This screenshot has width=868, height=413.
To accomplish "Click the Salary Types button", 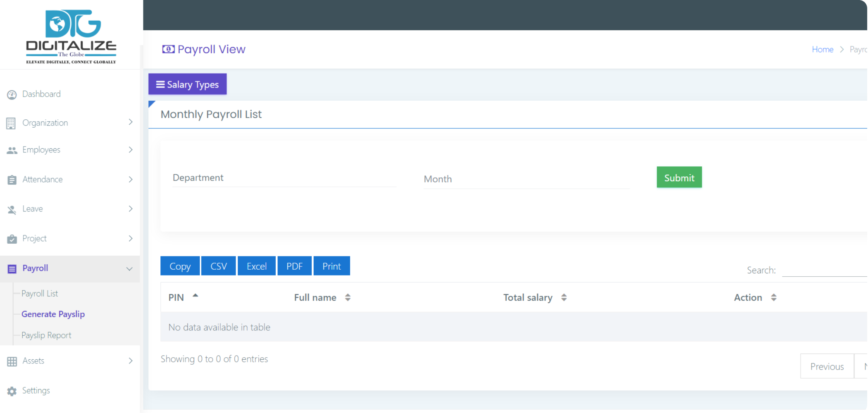I will tap(188, 84).
